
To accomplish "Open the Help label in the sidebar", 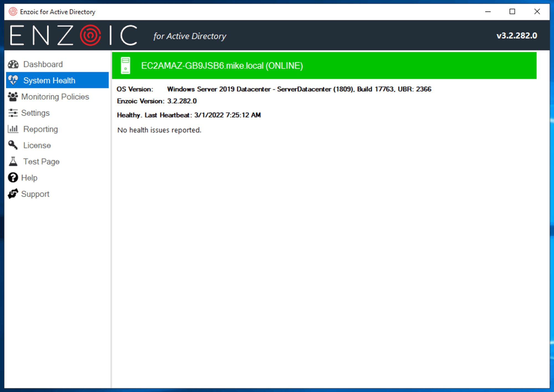I will point(29,178).
